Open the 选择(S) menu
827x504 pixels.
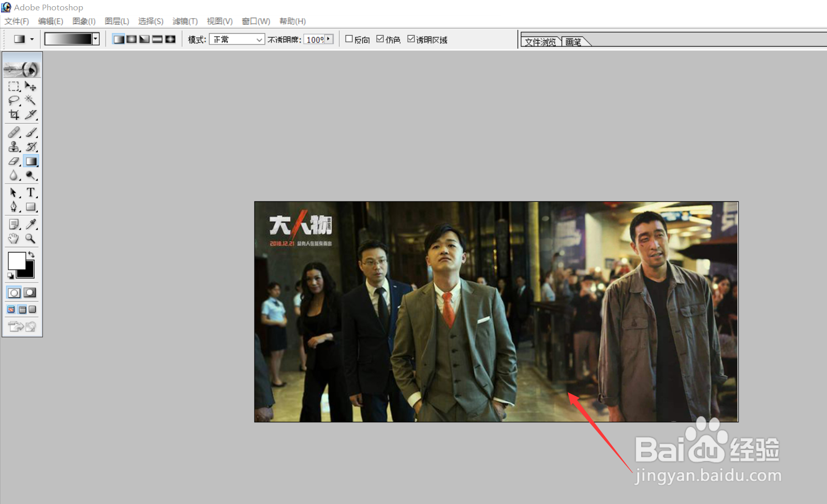click(151, 21)
